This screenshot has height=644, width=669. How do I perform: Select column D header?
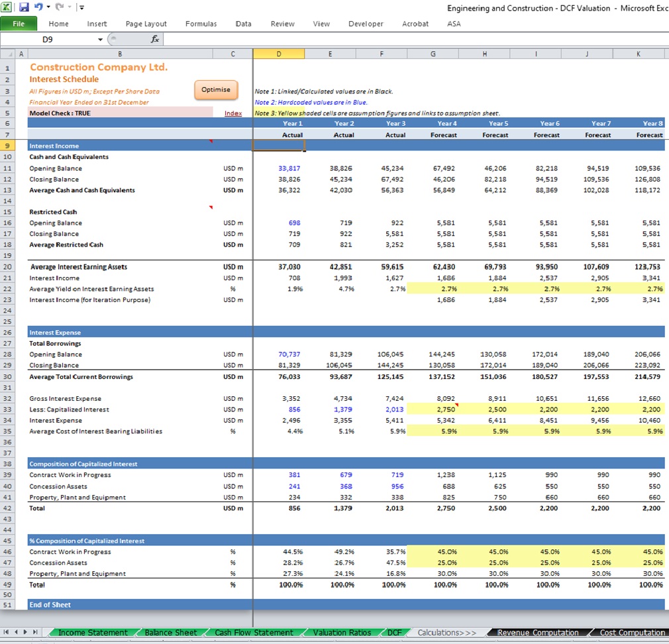(x=279, y=54)
